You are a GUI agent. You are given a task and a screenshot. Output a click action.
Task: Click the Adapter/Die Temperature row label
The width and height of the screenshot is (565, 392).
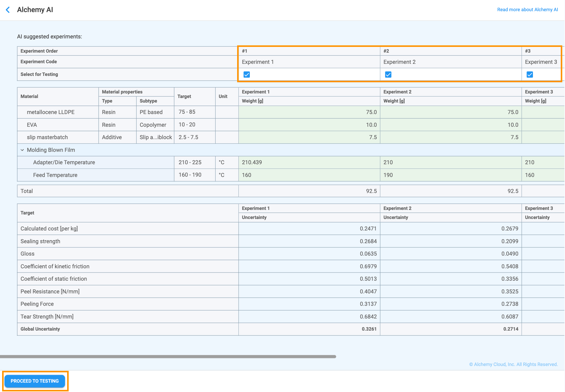coord(64,162)
